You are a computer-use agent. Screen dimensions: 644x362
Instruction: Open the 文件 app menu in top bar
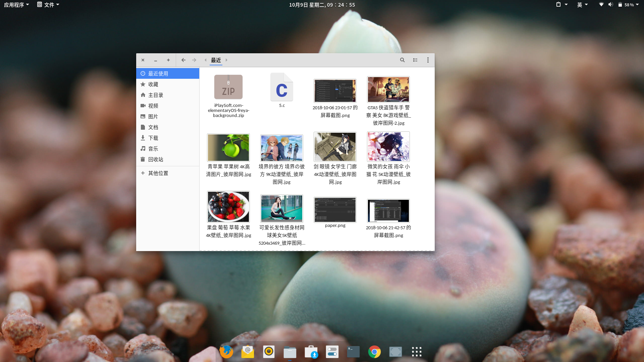pos(48,5)
